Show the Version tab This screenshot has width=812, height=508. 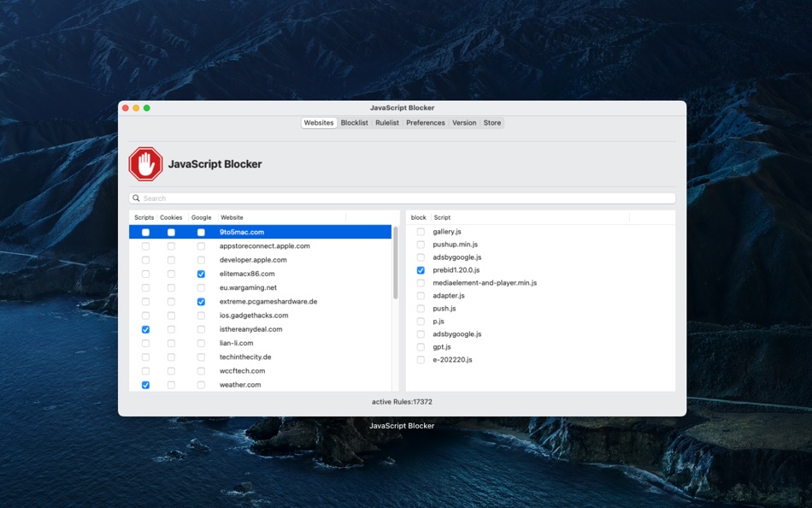464,123
